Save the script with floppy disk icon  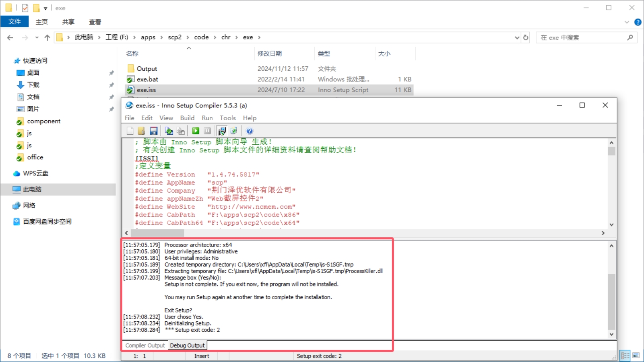153,131
